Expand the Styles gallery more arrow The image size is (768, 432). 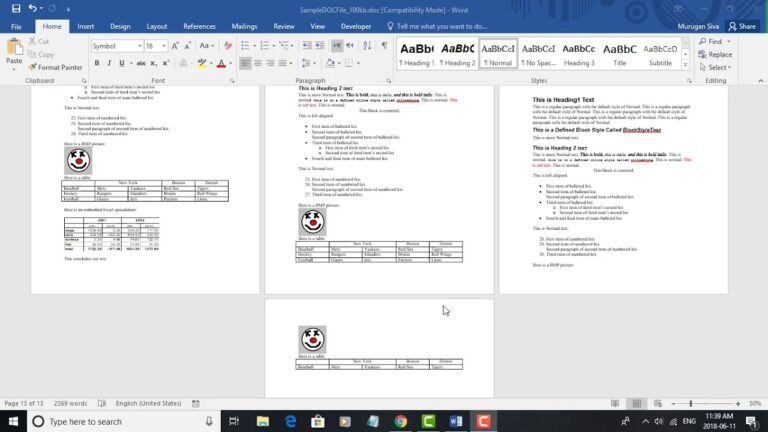[x=685, y=66]
